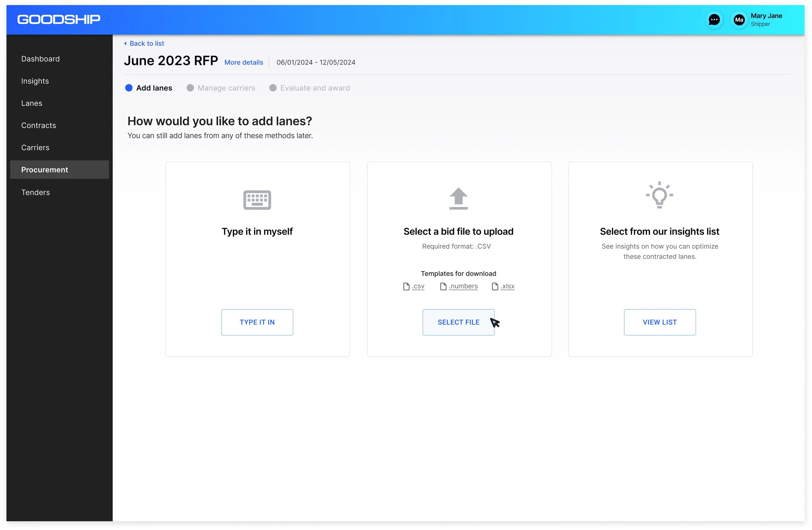Expand More details for June 2023 RFP
Image resolution: width=812 pixels, height=530 pixels.
(244, 62)
